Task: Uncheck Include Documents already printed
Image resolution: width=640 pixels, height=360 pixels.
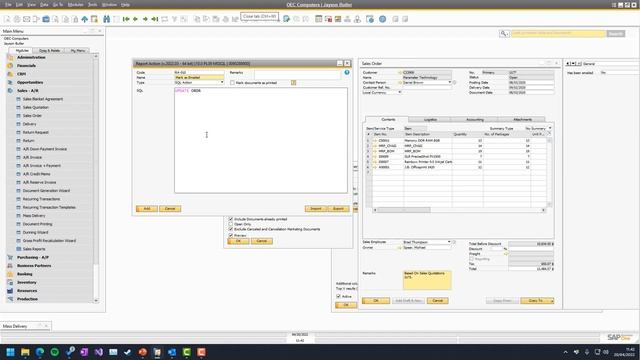Action: (231, 219)
